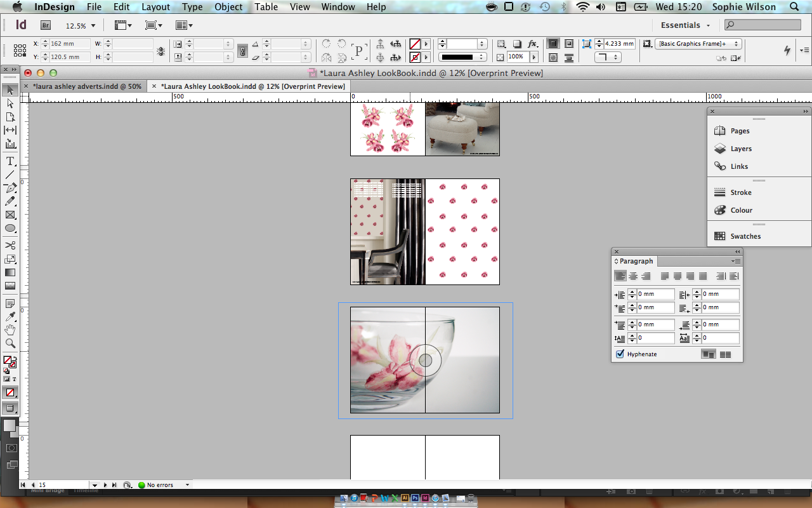Click the fill/stroke swatch in toolbox
Viewport: 812px width, 508px height.
point(10,362)
